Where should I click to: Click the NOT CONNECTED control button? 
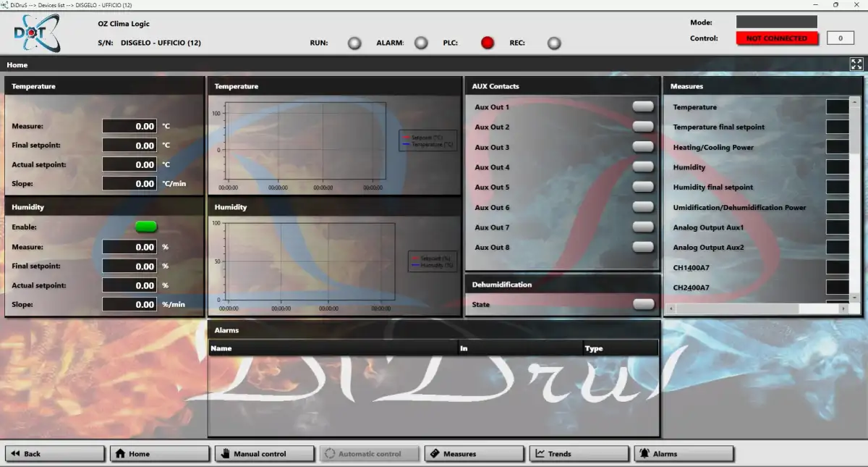point(777,38)
